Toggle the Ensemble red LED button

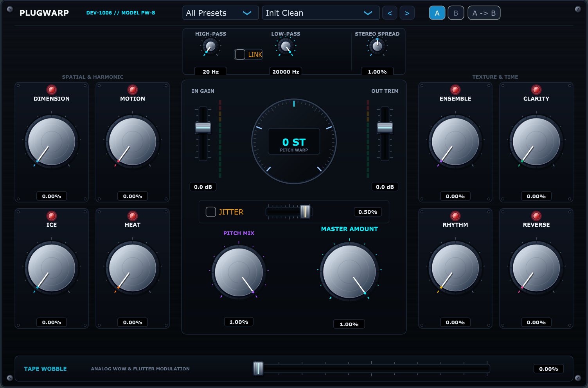pyautogui.click(x=455, y=90)
